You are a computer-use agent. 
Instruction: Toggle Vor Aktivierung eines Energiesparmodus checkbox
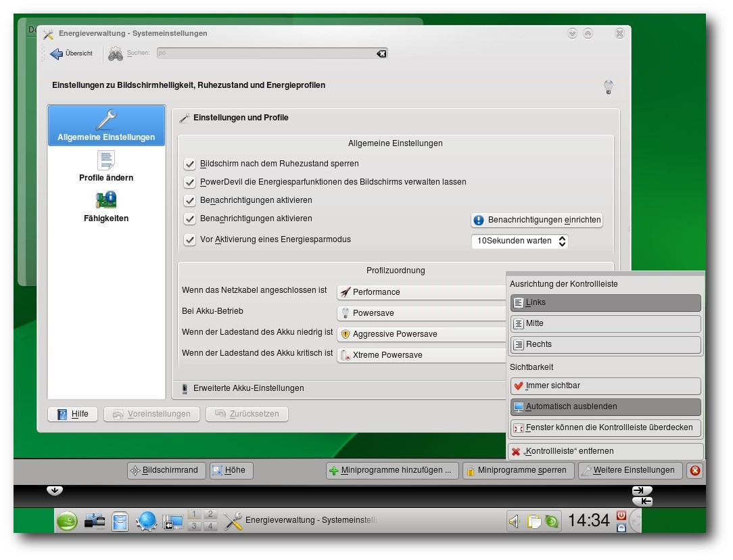pos(189,240)
